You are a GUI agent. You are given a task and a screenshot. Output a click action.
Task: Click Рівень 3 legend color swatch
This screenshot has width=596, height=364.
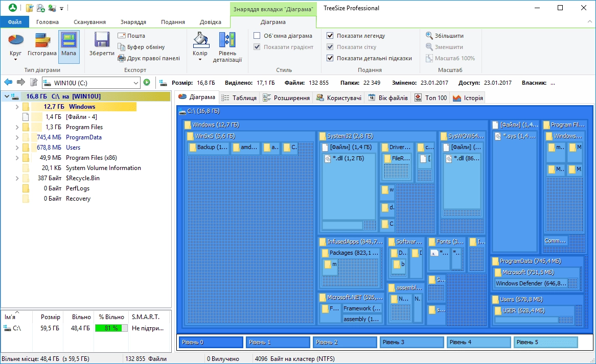[411, 343]
